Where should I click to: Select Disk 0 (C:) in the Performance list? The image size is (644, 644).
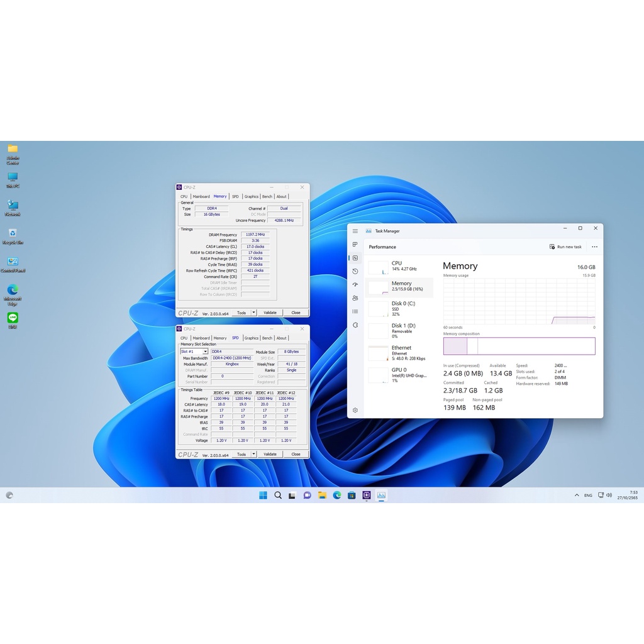(x=400, y=308)
